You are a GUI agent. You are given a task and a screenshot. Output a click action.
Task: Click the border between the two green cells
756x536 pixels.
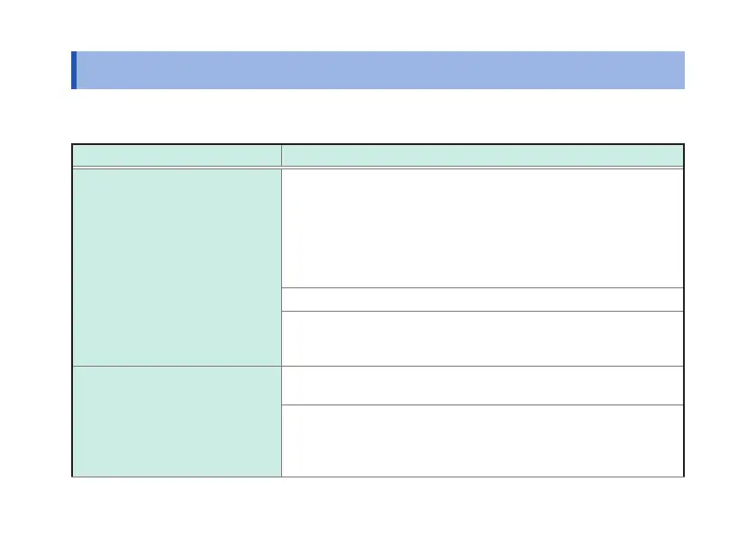point(176,366)
